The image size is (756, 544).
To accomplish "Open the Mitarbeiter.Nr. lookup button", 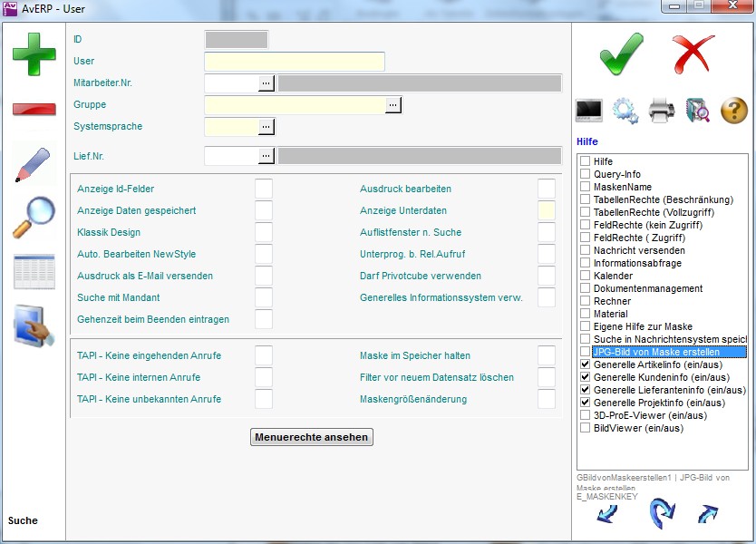I will point(266,83).
